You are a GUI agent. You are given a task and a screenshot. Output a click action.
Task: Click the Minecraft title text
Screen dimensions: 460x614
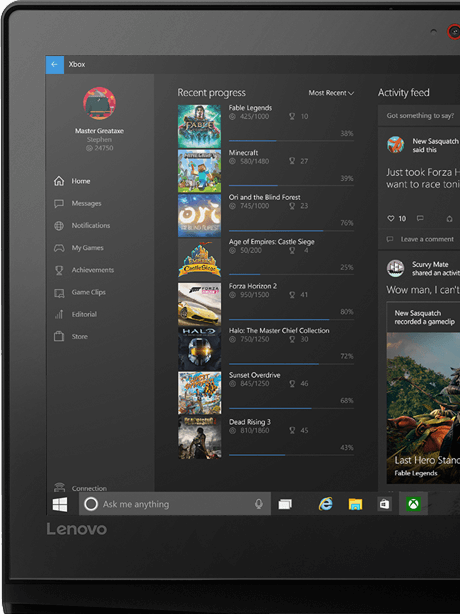[x=243, y=153]
